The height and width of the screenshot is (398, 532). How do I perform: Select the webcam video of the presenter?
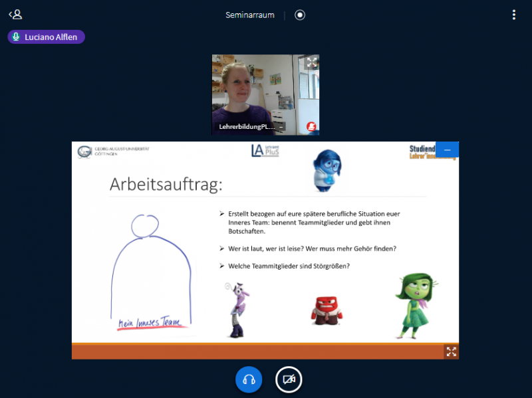[x=265, y=94]
